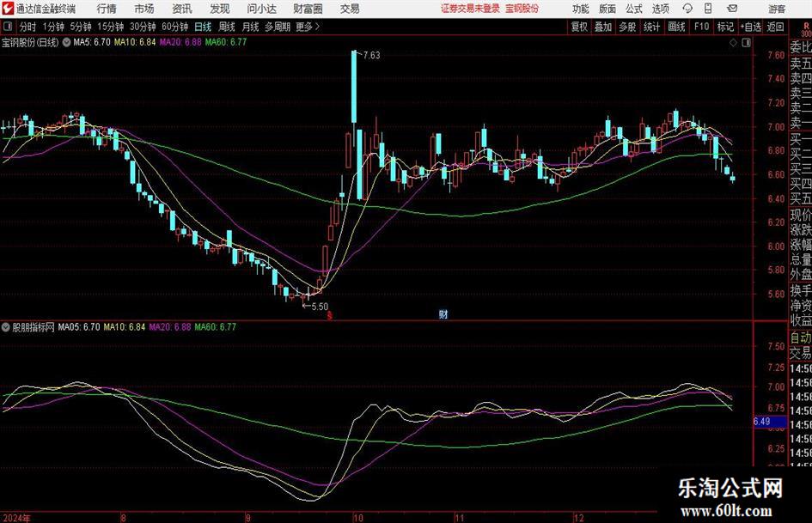
Task: Click the red $ marker on the chart
Action: click(329, 314)
